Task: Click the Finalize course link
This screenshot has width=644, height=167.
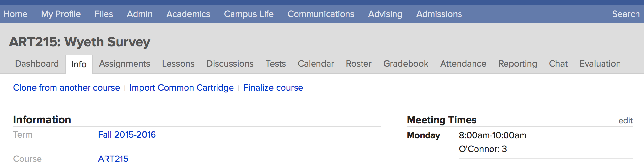Action: 273,88
